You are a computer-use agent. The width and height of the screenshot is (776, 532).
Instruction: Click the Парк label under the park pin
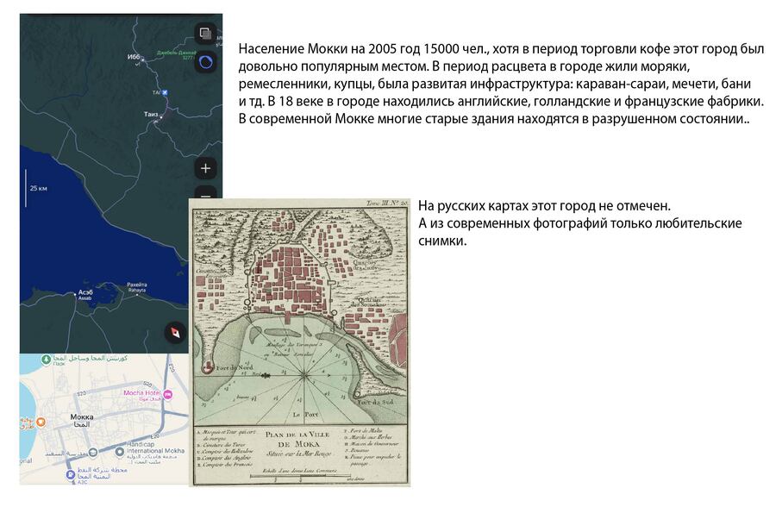point(59,364)
